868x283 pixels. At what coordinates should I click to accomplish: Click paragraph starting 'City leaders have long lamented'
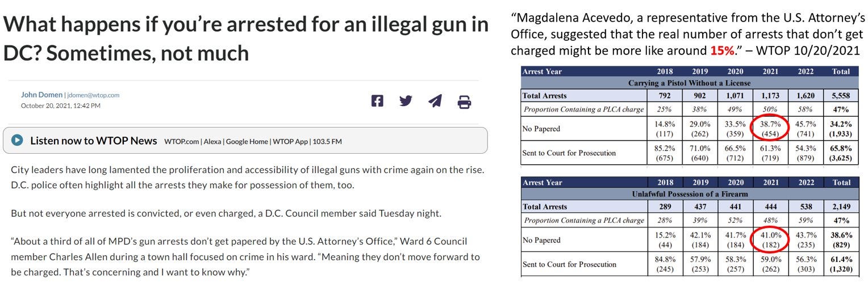coord(247,178)
